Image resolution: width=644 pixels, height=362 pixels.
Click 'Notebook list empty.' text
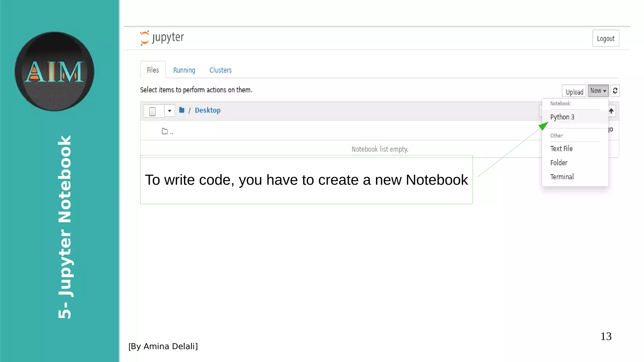coord(380,149)
